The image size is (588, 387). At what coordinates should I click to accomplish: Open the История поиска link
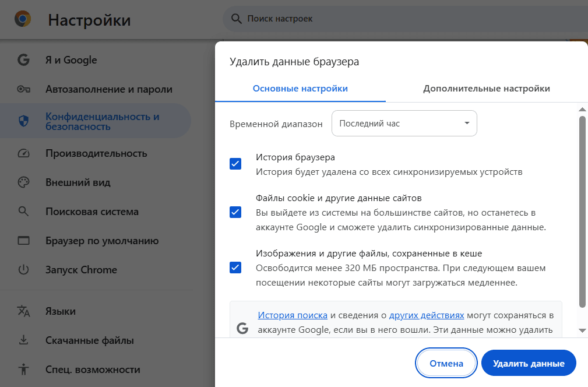coord(293,315)
